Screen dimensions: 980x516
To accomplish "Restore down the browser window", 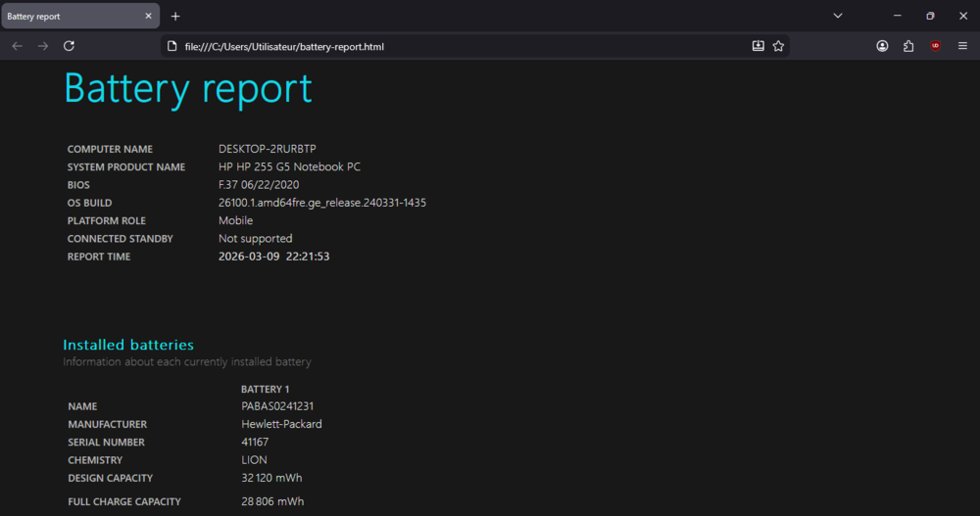I will pyautogui.click(x=930, y=16).
